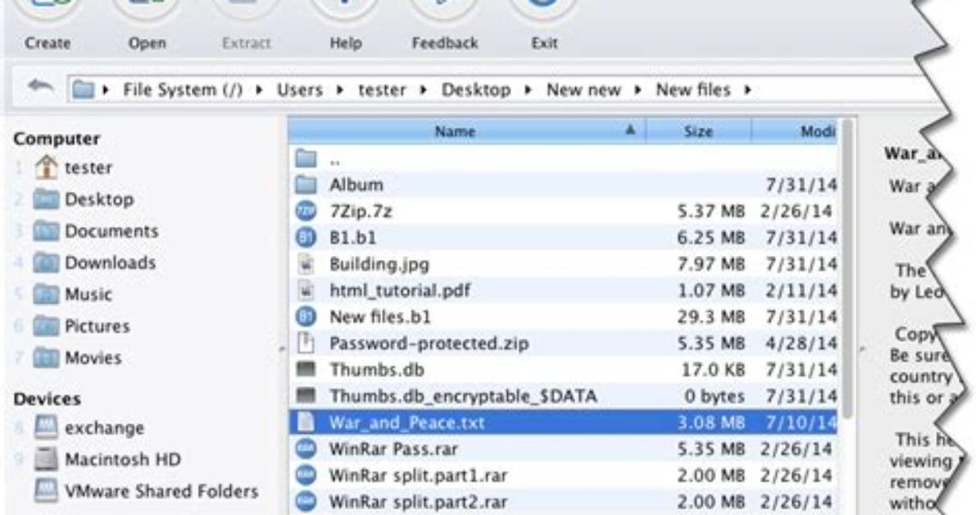Click the parent folder '..' row

coord(562,159)
